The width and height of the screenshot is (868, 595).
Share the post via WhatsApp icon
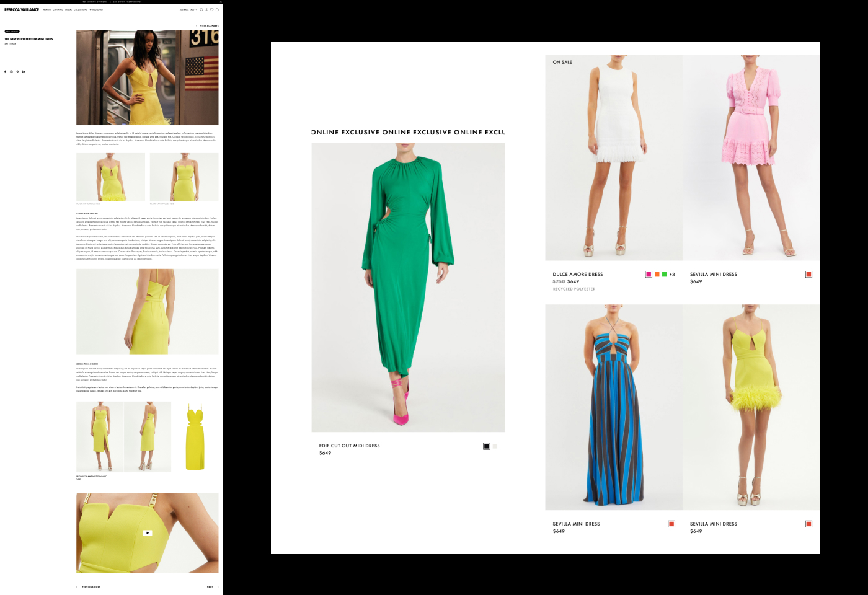(x=11, y=72)
